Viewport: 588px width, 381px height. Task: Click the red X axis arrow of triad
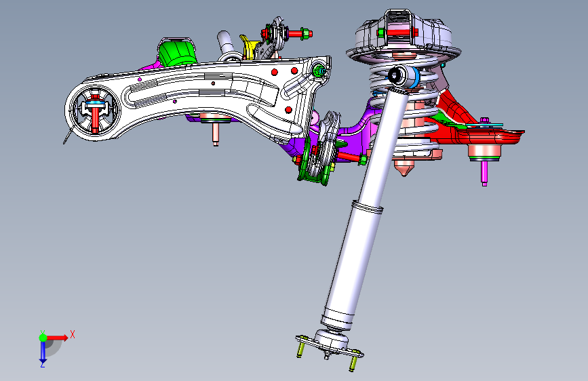pyautogui.click(x=57, y=338)
